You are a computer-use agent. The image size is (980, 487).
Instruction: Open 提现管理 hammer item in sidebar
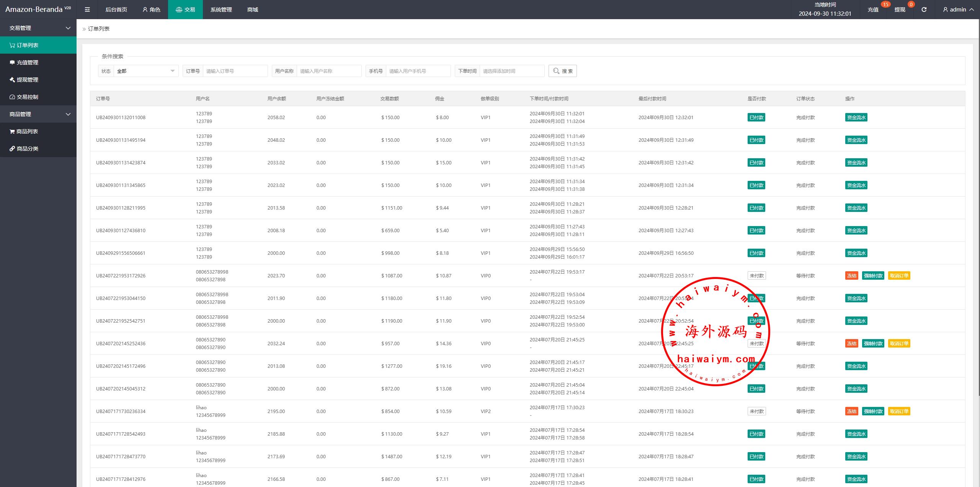[28, 80]
